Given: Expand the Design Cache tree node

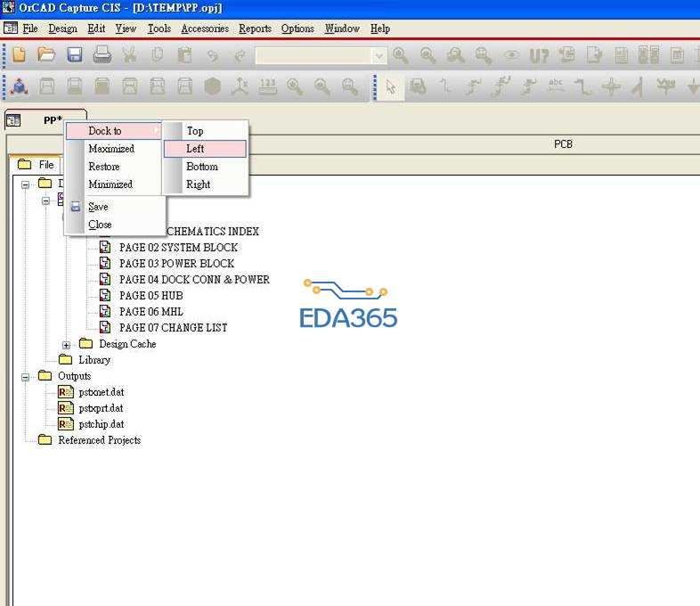Looking at the screenshot, I should pyautogui.click(x=66, y=345).
